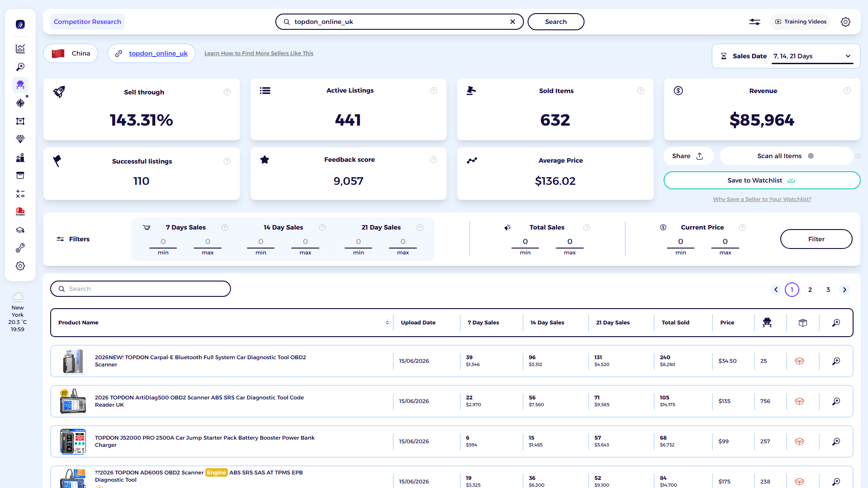Select the Competitor Research tab
Screen dimensions: 868x488
coord(87,22)
